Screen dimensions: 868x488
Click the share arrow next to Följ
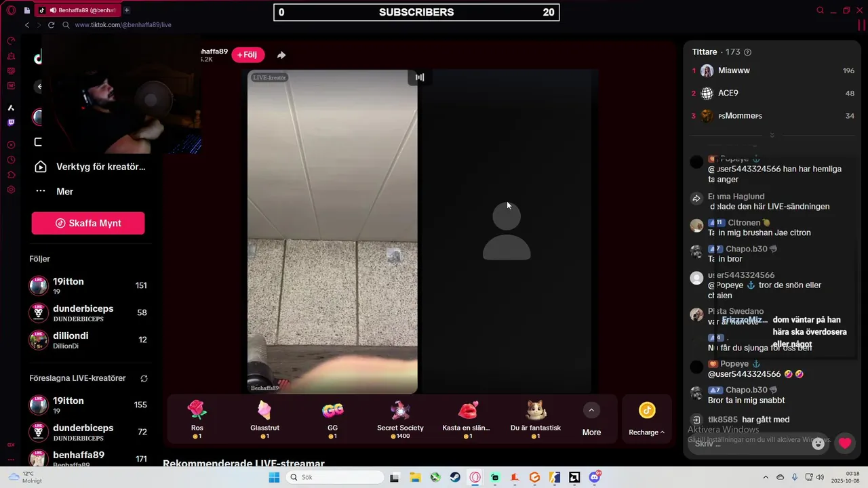click(281, 55)
